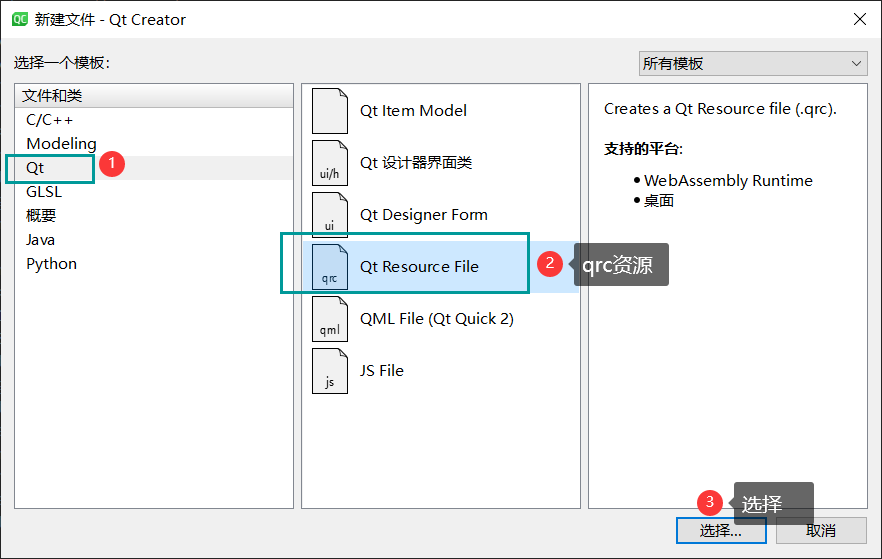
Task: Choose the JS File template
Action: (x=440, y=371)
